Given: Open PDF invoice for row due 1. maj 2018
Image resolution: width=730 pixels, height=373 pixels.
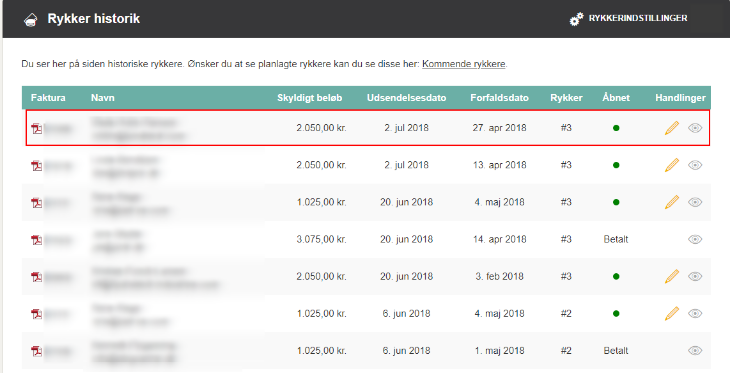Looking at the screenshot, I should click(x=36, y=352).
